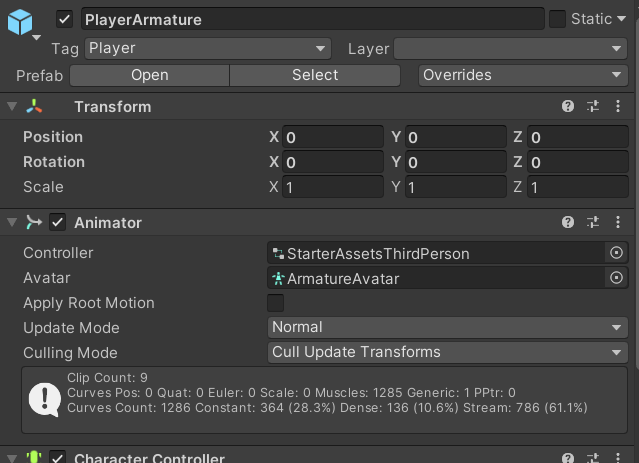This screenshot has height=463, width=639.
Task: Enable the Static checkbox
Action: click(x=557, y=19)
